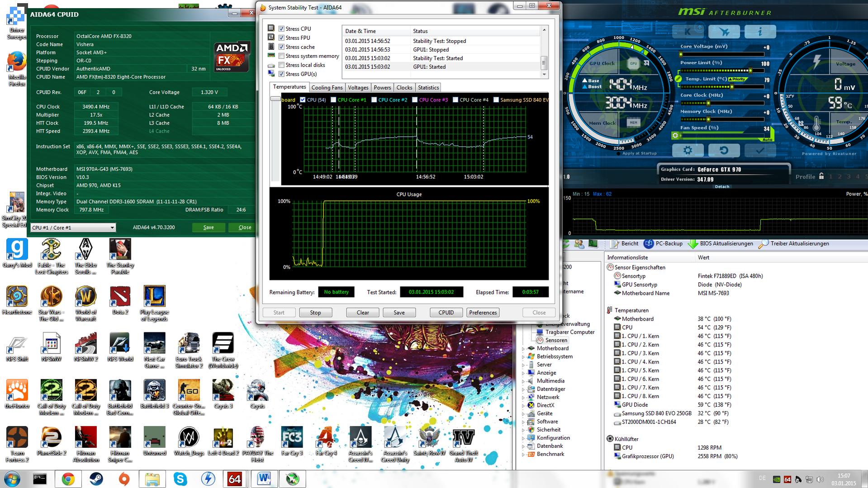This screenshot has width=868, height=488.
Task: Toggle CPU (54) graph checkbox
Action: pyautogui.click(x=303, y=100)
